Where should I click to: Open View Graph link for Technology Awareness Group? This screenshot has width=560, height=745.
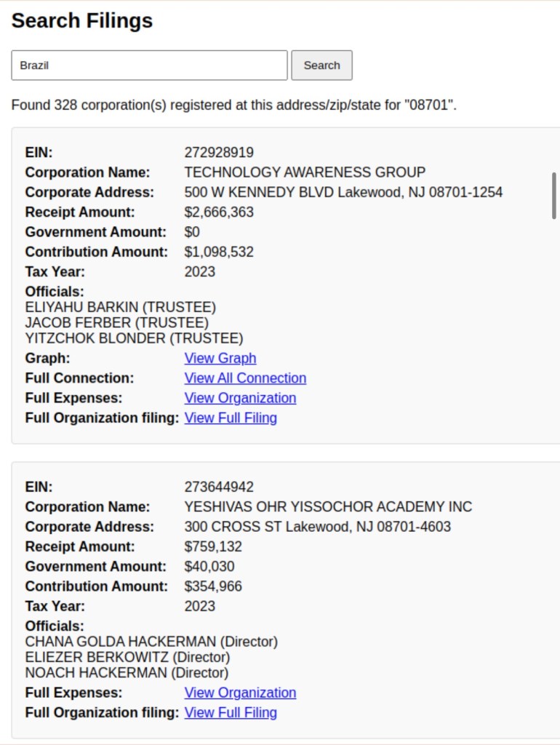(220, 359)
